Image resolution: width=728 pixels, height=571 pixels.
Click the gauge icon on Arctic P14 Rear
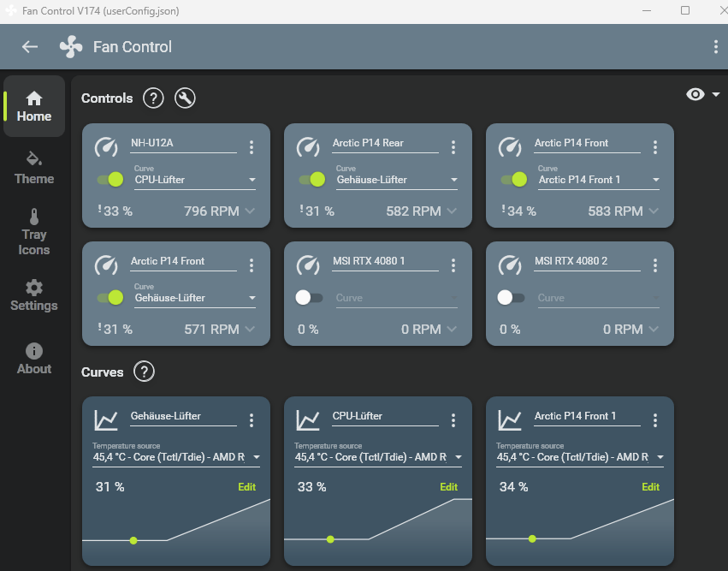tap(308, 146)
